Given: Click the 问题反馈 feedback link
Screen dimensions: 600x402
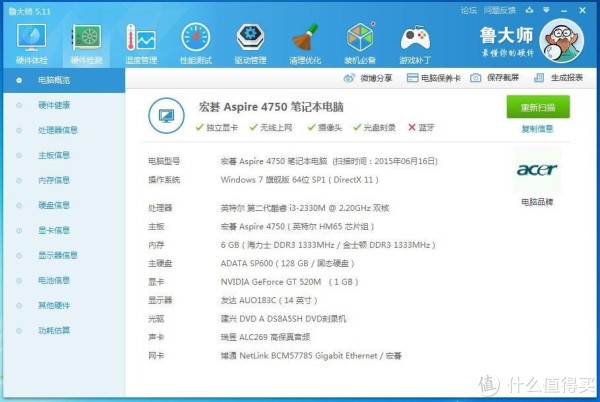Looking at the screenshot, I should click(499, 10).
